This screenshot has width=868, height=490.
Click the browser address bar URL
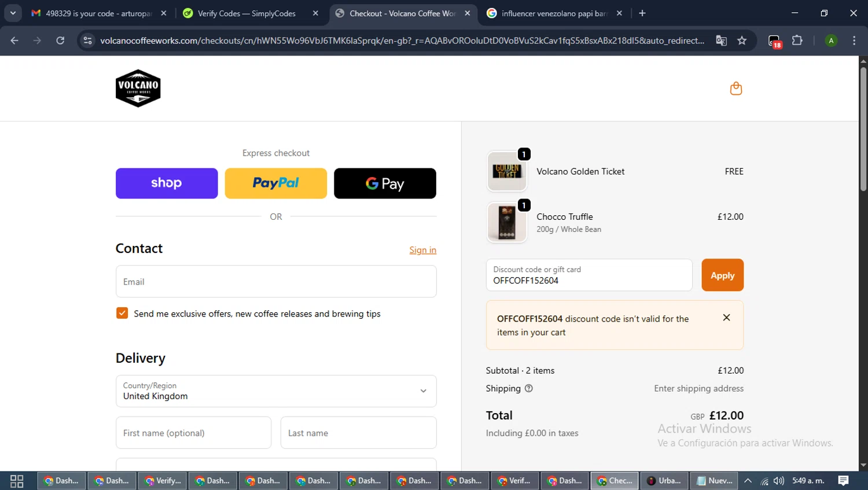tap(402, 40)
